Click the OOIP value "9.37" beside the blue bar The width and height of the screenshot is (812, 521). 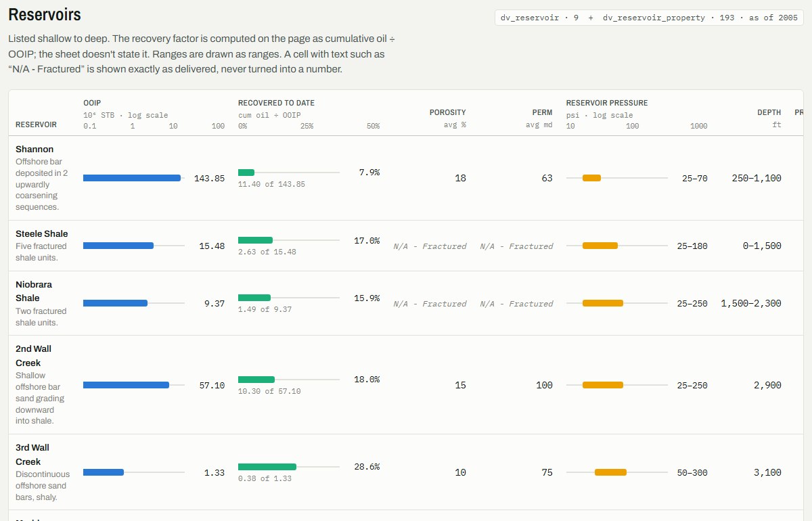pos(215,304)
